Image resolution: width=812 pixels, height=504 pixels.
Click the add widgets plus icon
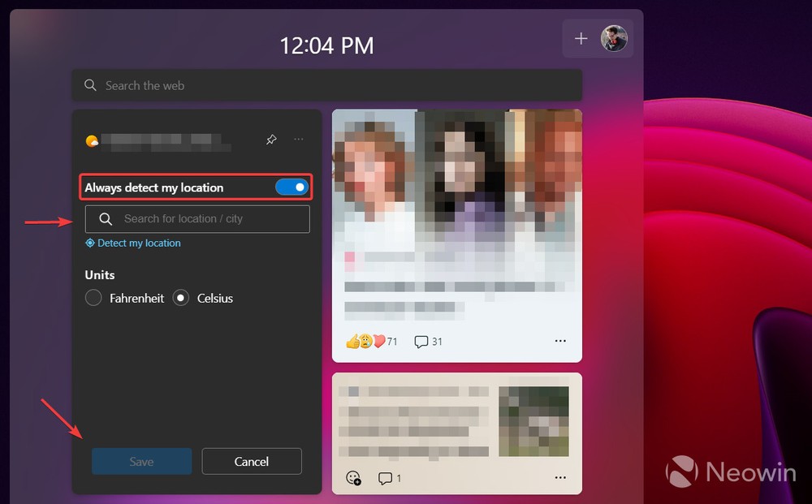581,38
